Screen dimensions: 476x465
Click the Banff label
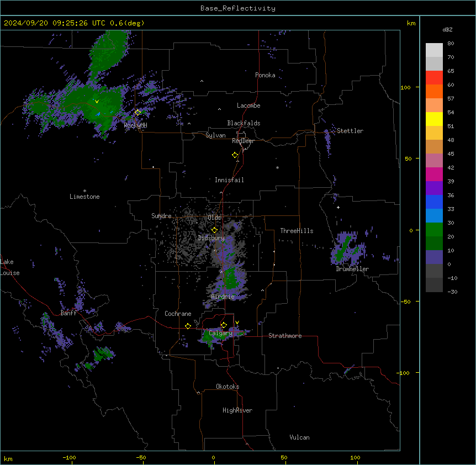[68, 313]
